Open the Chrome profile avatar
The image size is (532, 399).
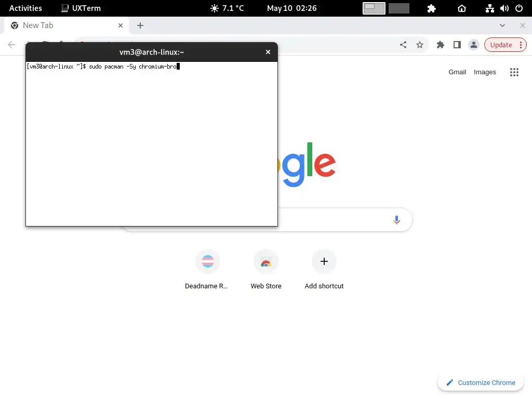point(474,45)
